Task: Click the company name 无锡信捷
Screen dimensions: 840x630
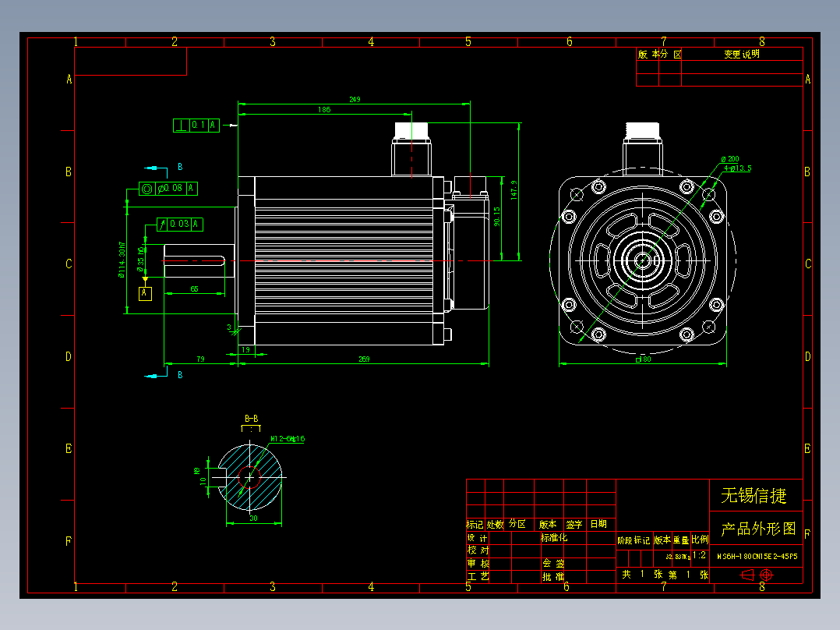Action: [754, 495]
